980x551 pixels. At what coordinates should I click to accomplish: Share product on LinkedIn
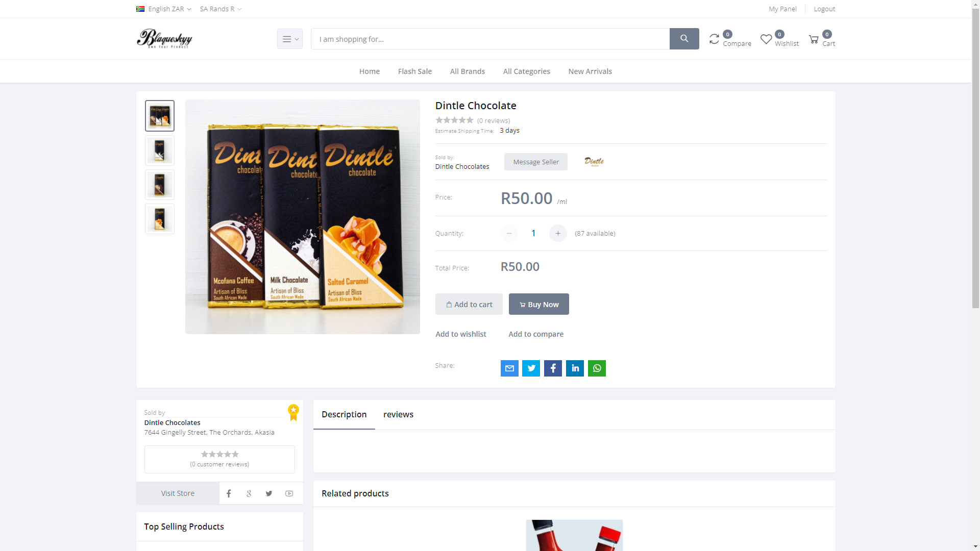[x=575, y=368]
